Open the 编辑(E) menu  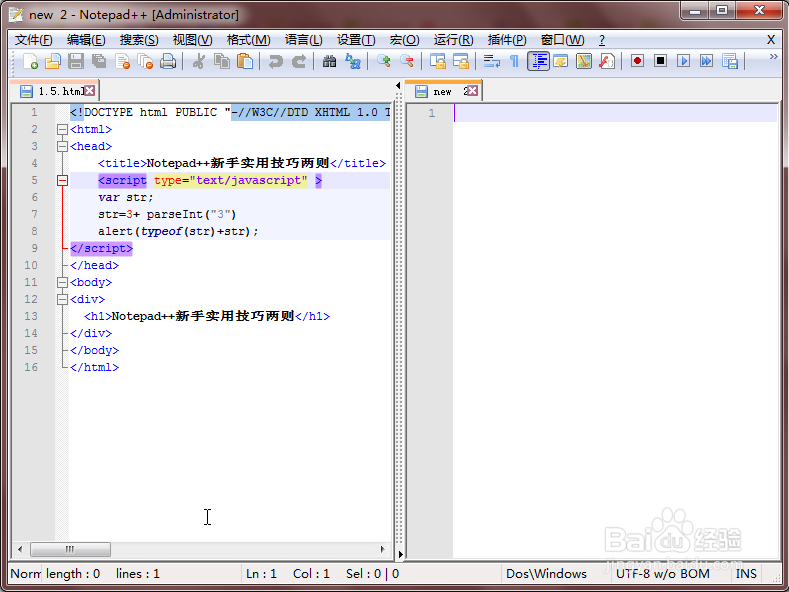(86, 40)
